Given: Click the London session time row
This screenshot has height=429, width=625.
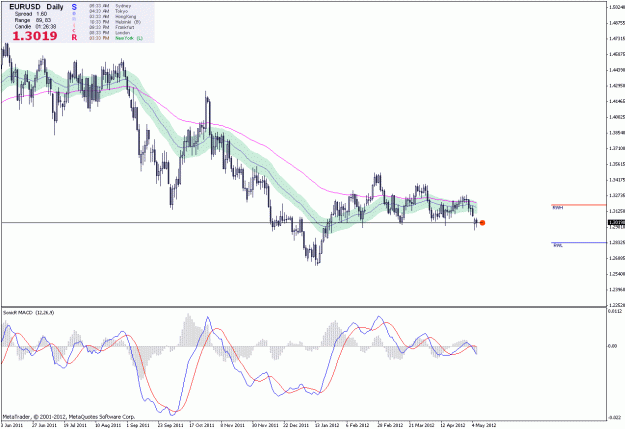Looking at the screenshot, I should point(109,33).
